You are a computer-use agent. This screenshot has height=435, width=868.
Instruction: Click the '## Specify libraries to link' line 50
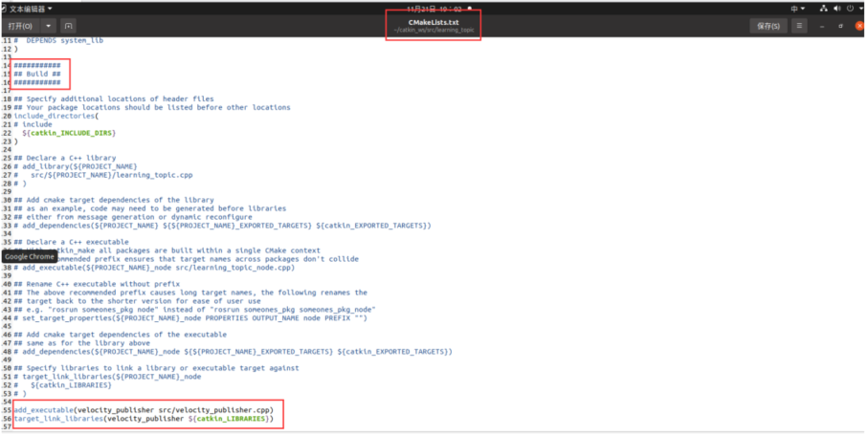pos(156,368)
